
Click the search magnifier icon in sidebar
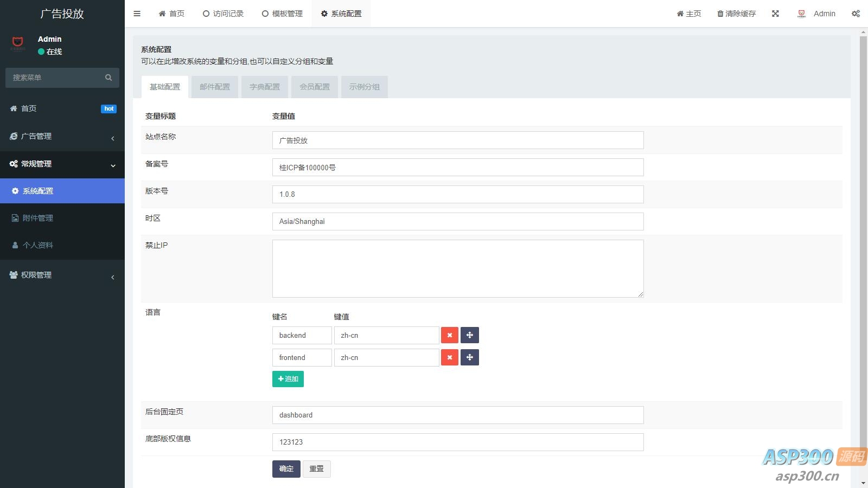tap(108, 78)
